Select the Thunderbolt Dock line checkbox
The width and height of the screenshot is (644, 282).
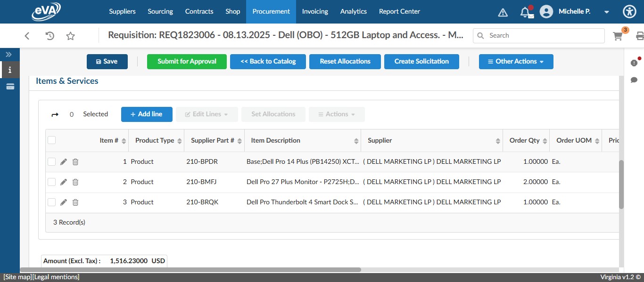[x=51, y=202]
